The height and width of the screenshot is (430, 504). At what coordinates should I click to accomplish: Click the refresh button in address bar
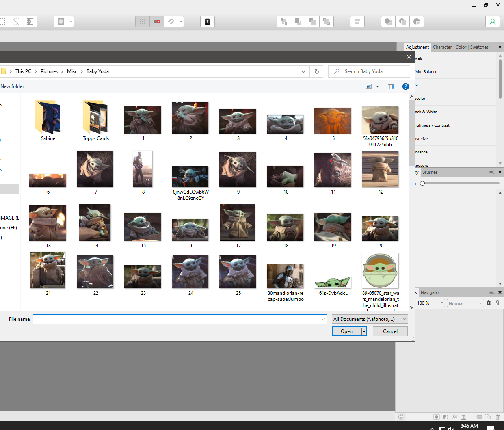[x=317, y=71]
